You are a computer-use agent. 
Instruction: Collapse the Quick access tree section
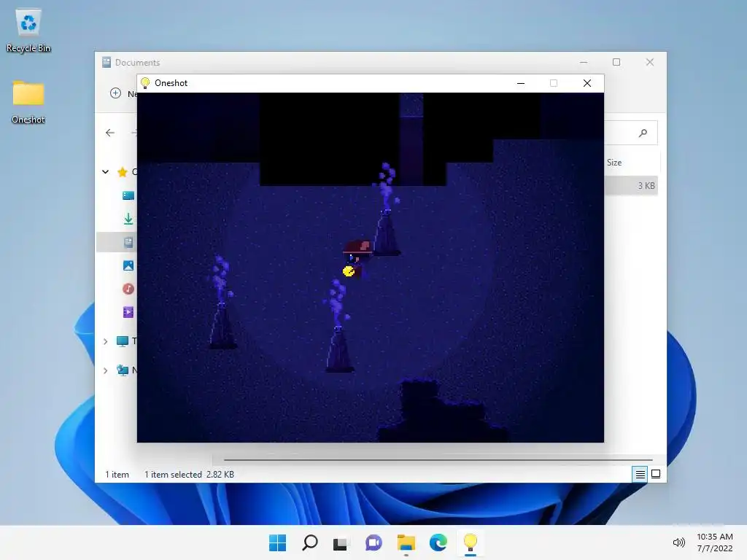[x=106, y=172]
